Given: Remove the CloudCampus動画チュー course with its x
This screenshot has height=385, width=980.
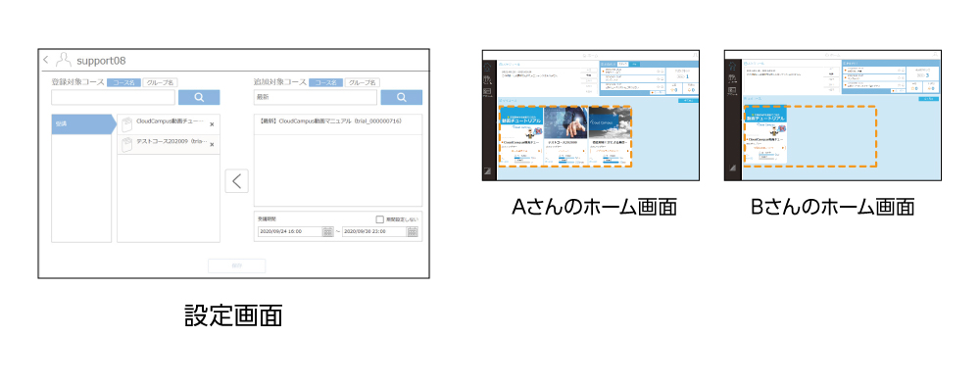Looking at the screenshot, I should [212, 124].
